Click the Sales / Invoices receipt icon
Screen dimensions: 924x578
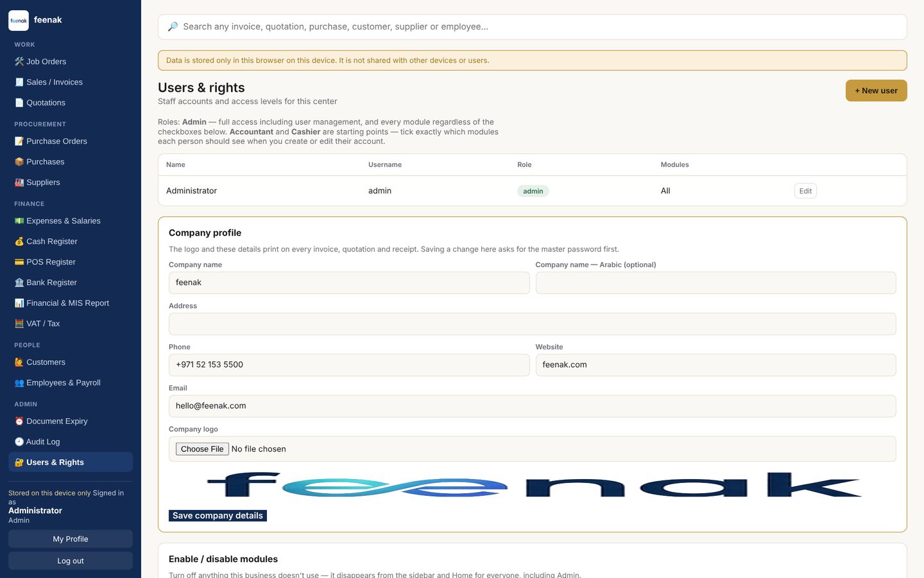19,82
